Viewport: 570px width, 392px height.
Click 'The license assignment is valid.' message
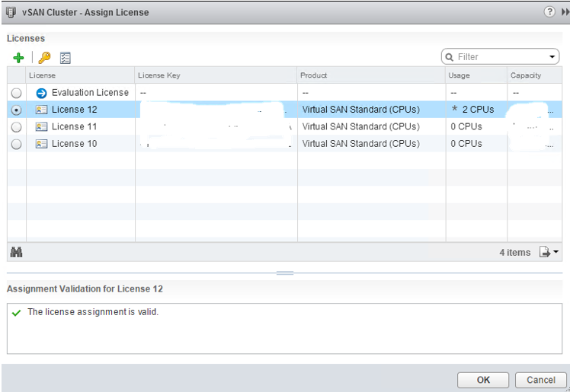93,312
